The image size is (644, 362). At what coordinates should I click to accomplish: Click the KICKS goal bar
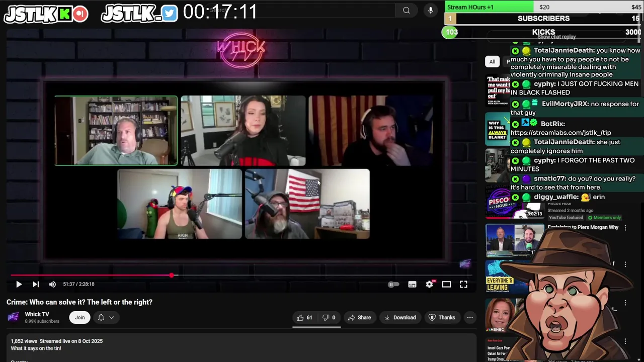tap(543, 32)
